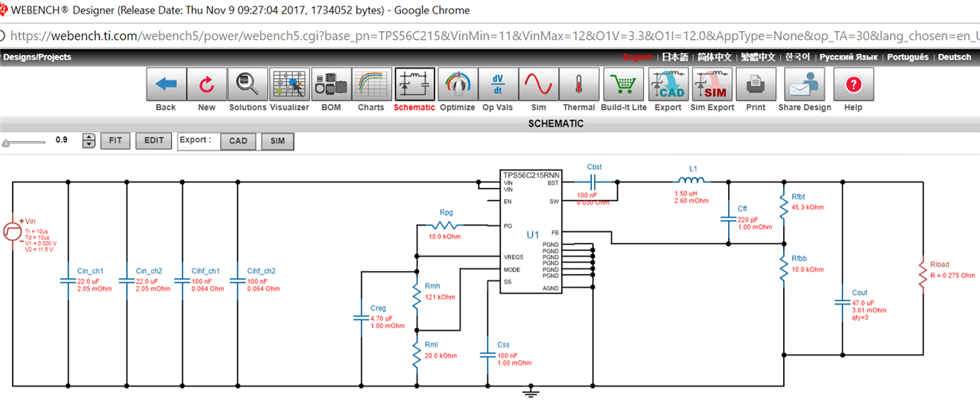Select the U1 TPS56C215RNN chip
Screen dimensions: 980x412
(x=533, y=232)
